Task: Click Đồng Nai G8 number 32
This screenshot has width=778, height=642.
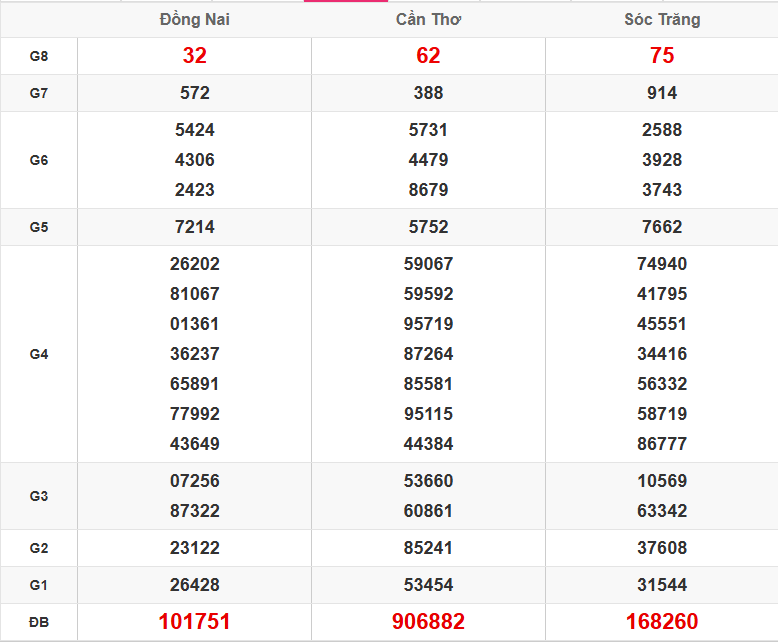Action: pyautogui.click(x=194, y=56)
